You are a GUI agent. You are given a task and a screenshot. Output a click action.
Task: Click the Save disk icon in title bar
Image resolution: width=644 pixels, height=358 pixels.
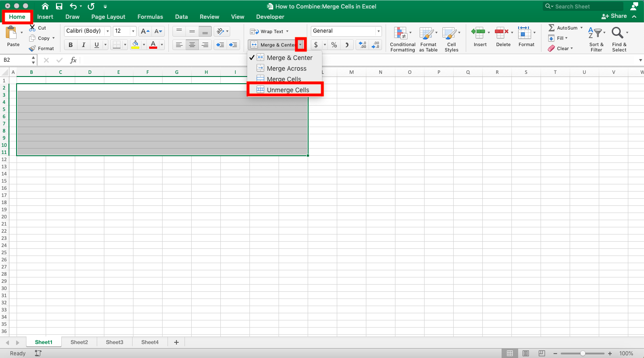[x=59, y=6]
